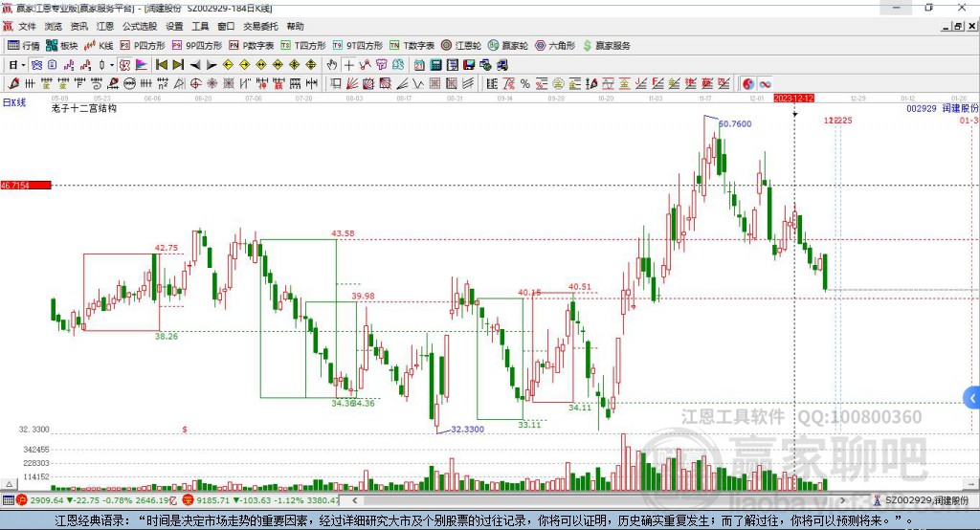Click the SZ002929 润建股份 status entry

922,500
